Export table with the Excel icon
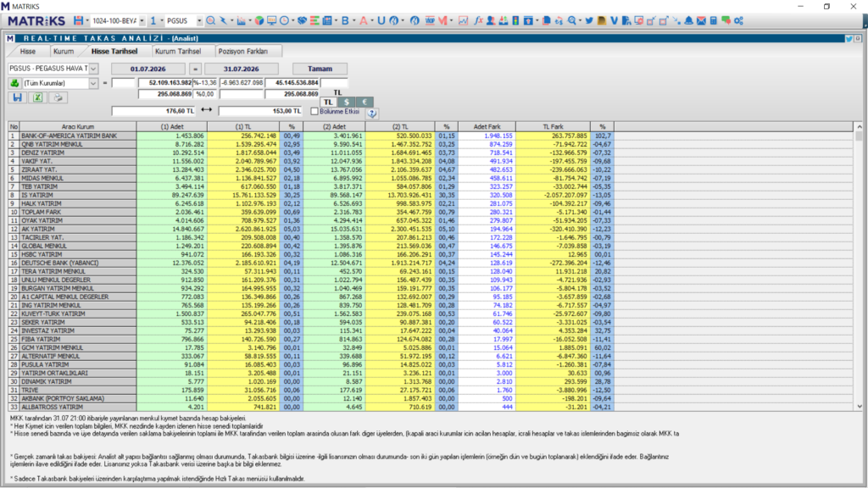Image resolution: width=868 pixels, height=488 pixels. tap(37, 97)
